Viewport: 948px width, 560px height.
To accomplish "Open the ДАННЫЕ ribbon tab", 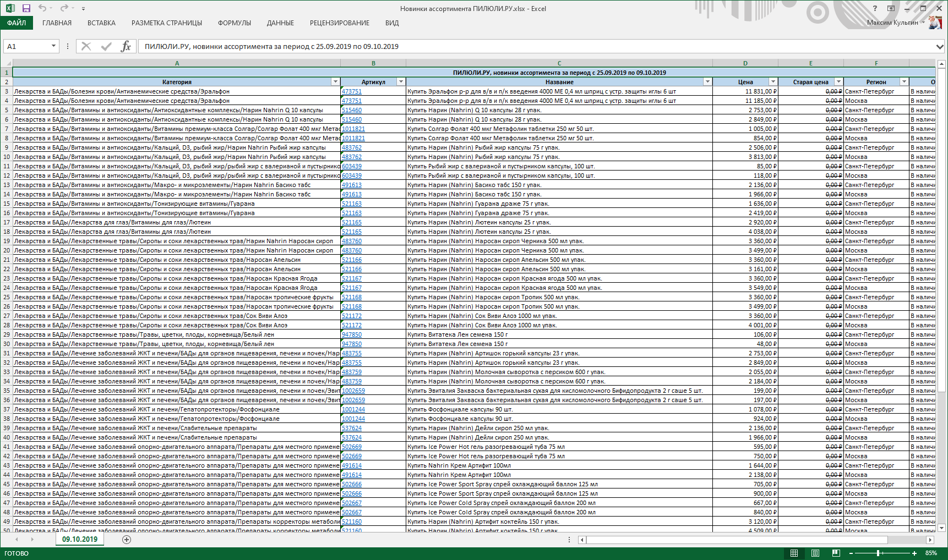I will click(280, 23).
